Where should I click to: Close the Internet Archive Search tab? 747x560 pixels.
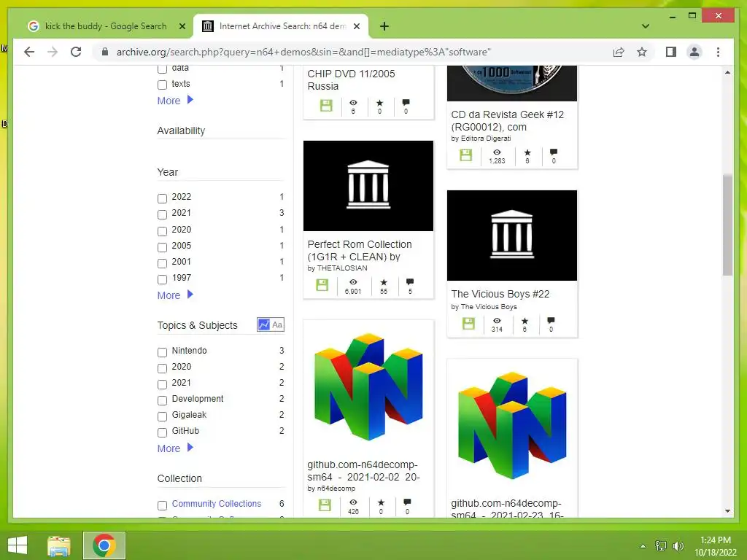[356, 26]
